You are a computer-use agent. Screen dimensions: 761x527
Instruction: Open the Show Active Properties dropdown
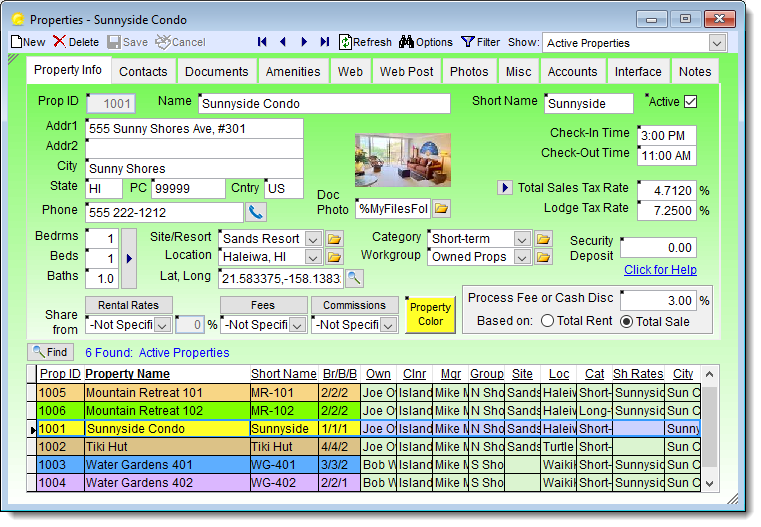pyautogui.click(x=717, y=43)
